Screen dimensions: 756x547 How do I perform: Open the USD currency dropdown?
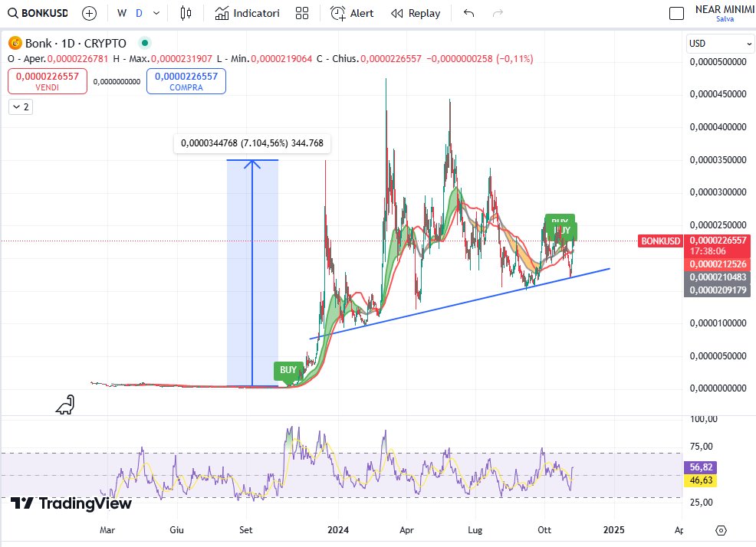720,44
